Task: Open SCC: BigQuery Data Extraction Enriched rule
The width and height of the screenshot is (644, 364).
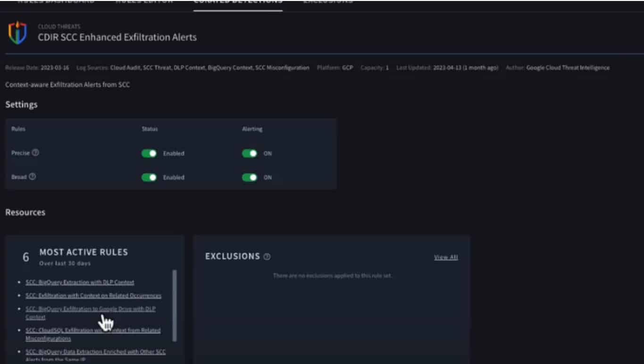Action: pos(96,356)
